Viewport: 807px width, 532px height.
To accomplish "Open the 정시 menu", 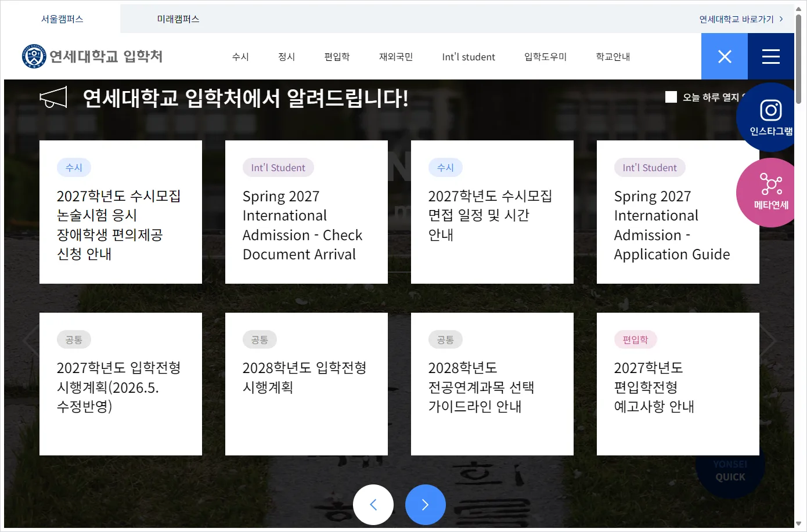I will pyautogui.click(x=287, y=56).
